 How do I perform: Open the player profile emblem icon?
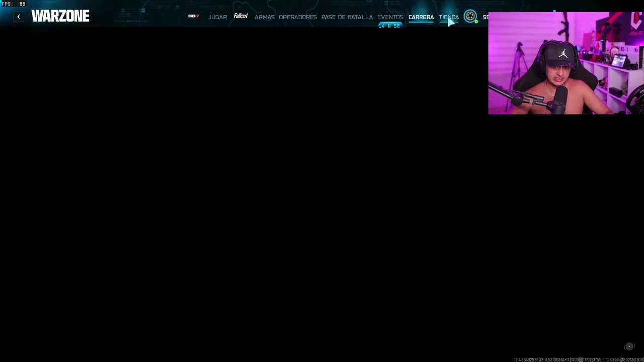[x=470, y=17]
